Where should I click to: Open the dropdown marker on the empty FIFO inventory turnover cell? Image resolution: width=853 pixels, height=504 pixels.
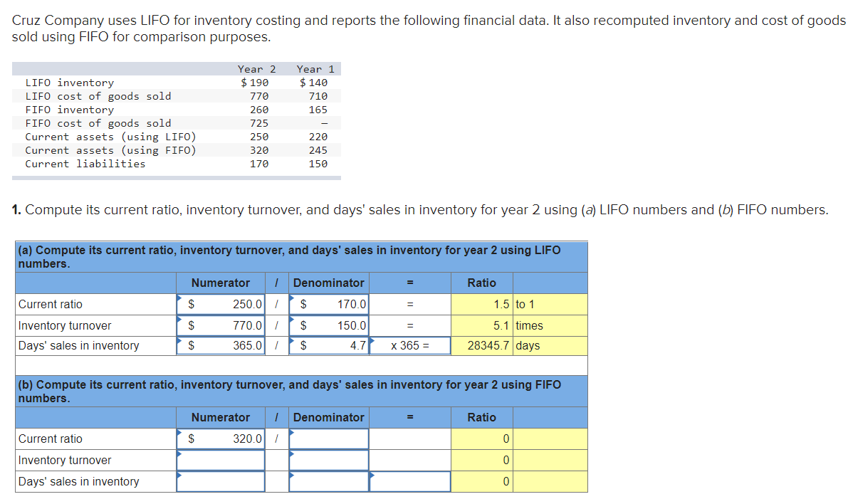tap(179, 454)
